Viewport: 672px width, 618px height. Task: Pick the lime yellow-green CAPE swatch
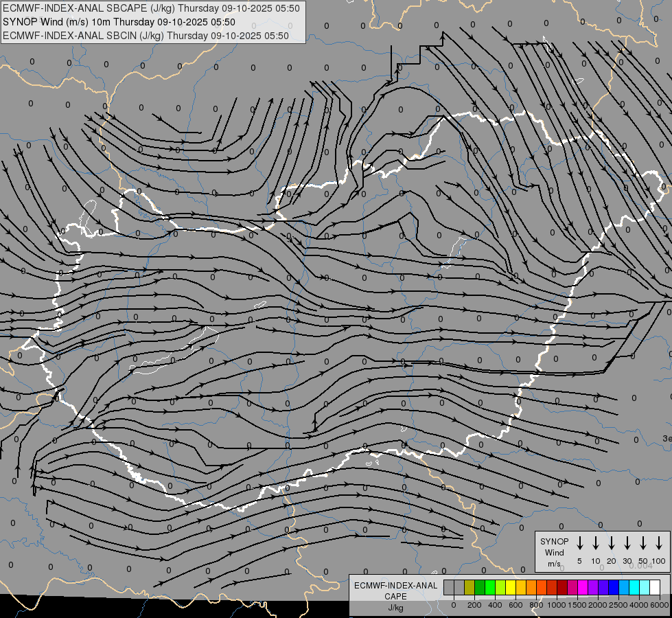point(500,587)
